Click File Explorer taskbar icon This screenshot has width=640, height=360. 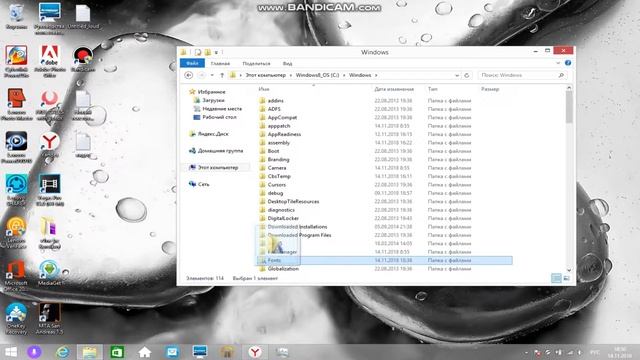pyautogui.click(x=89, y=352)
